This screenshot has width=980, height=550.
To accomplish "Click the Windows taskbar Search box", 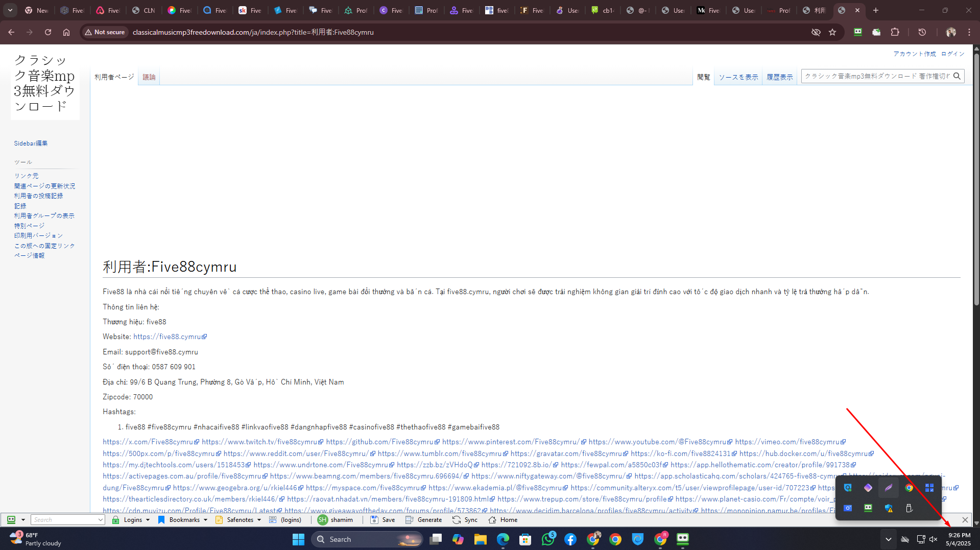I will click(367, 539).
